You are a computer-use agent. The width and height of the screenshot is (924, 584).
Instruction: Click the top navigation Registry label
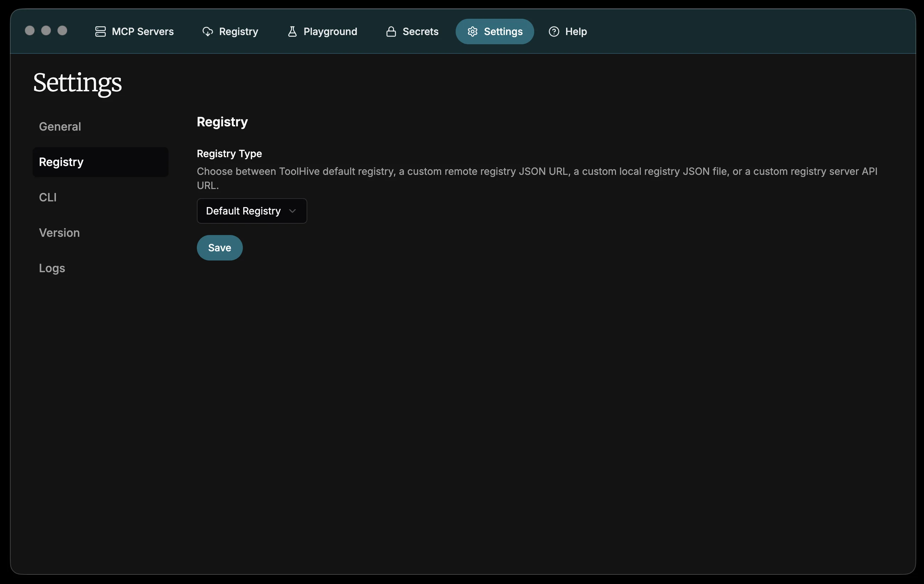tap(238, 32)
